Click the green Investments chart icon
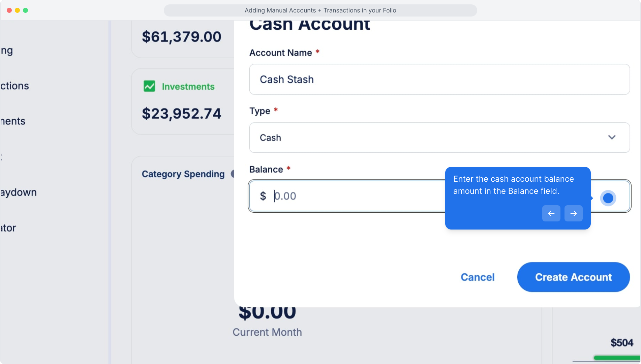641x364 pixels. click(x=149, y=86)
